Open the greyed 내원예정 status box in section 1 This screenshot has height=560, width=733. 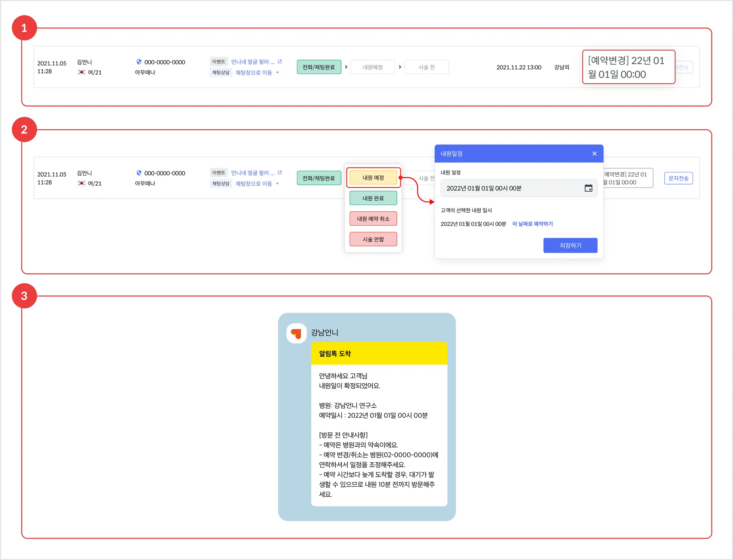(373, 67)
